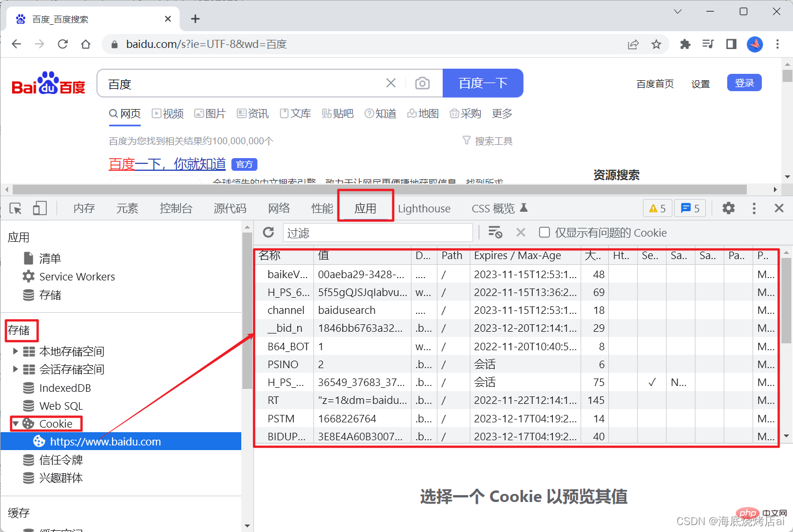Click the refresh icon in the Cookie panel

point(268,232)
